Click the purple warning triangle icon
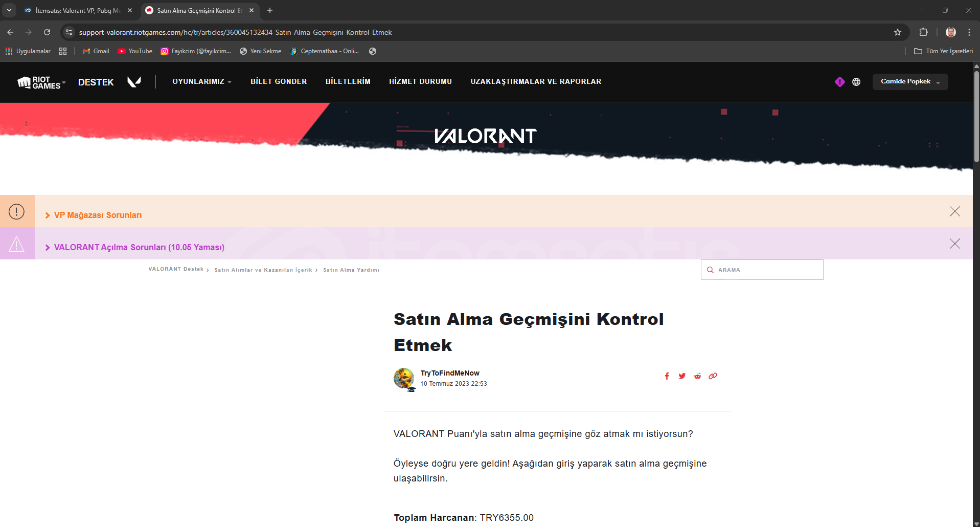The height and width of the screenshot is (527, 980). [16, 244]
